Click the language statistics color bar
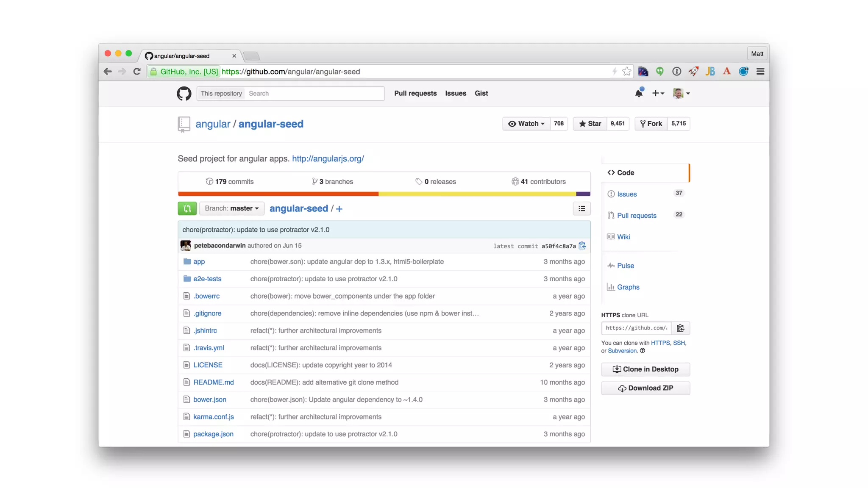 click(x=384, y=194)
